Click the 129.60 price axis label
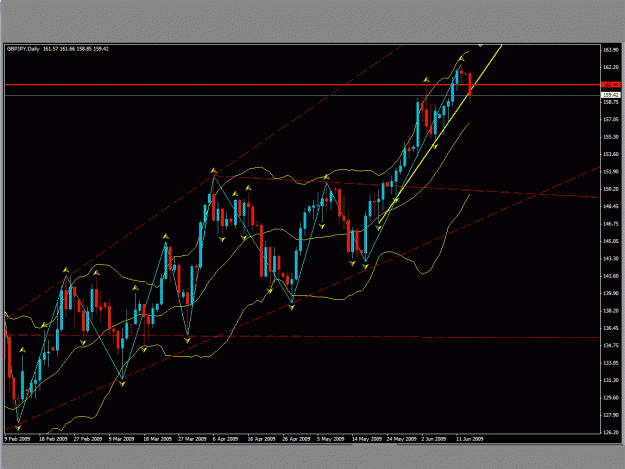Screen dimensions: 625x469 611,398
